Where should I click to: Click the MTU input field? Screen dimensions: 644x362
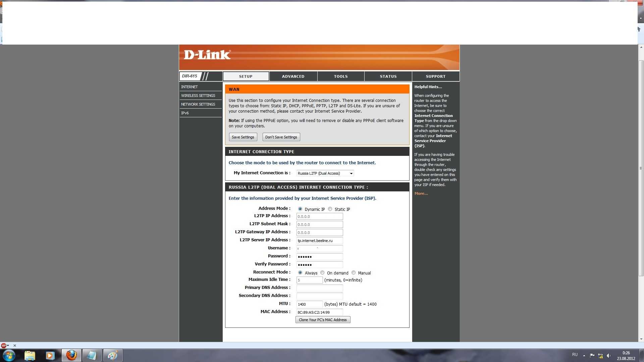[x=310, y=304]
